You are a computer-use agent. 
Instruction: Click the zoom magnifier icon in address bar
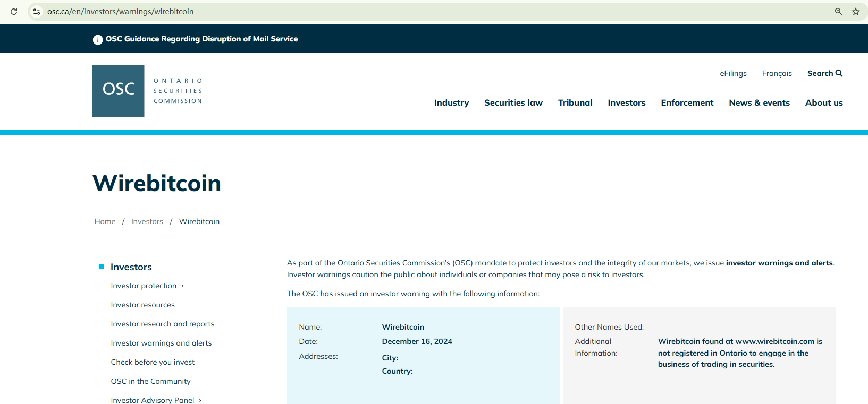(839, 12)
